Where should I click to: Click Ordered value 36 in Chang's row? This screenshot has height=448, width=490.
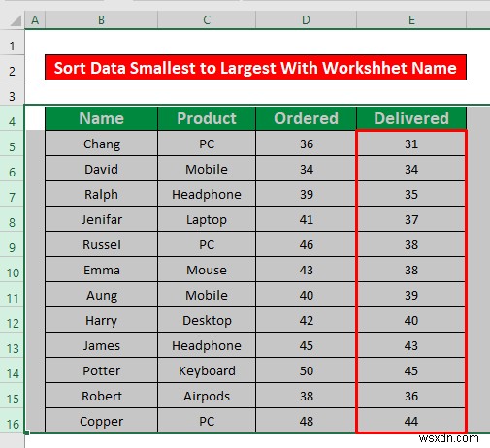point(306,144)
